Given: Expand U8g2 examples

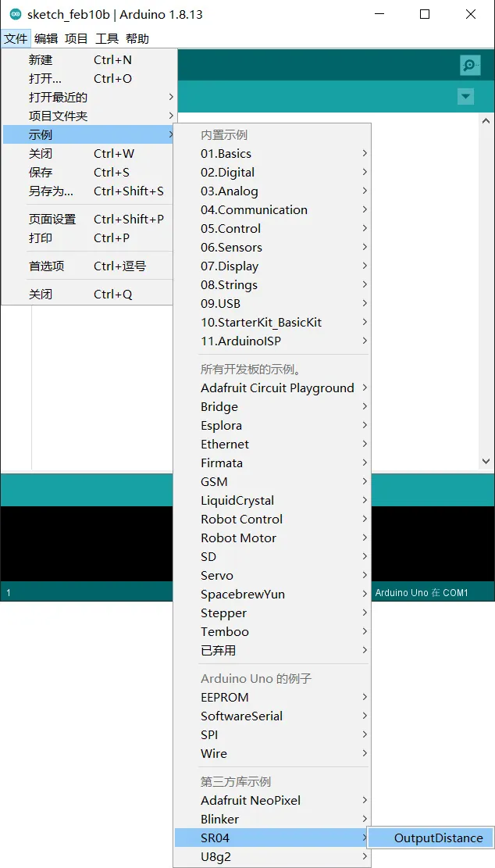Looking at the screenshot, I should pyautogui.click(x=272, y=857).
